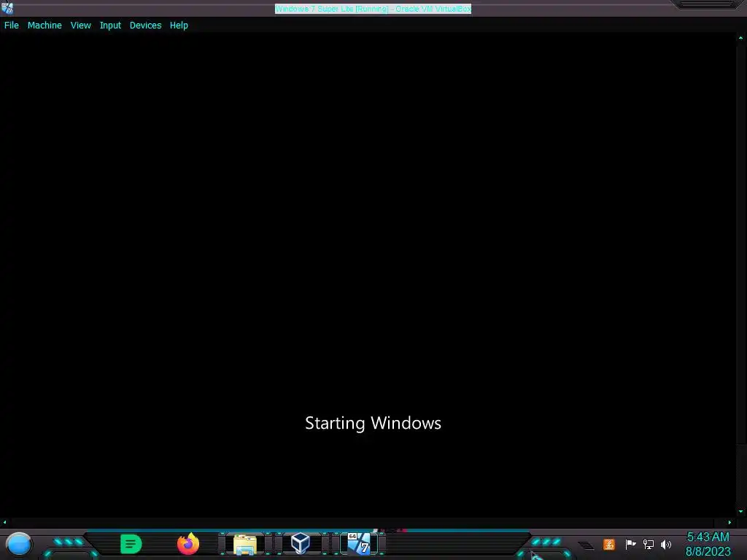Viewport: 747px width, 560px height.
Task: Launch Firefox from the taskbar
Action: 188,544
